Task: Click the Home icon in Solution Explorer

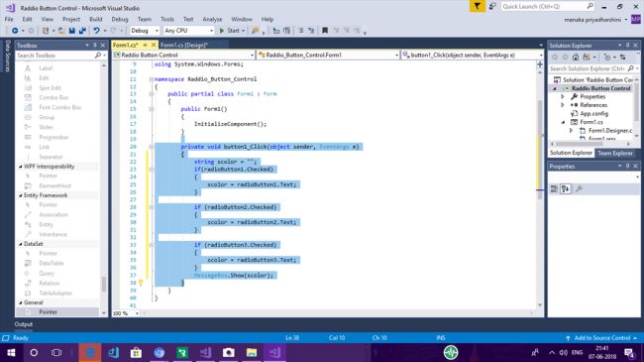Action: (576, 58)
